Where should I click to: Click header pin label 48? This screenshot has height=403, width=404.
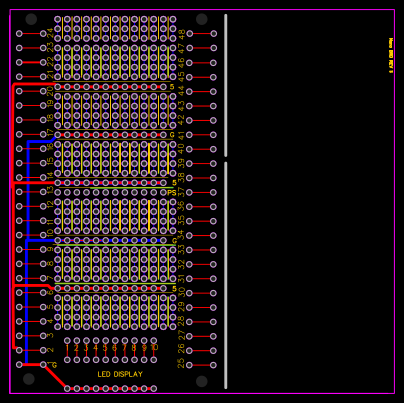[x=181, y=34]
